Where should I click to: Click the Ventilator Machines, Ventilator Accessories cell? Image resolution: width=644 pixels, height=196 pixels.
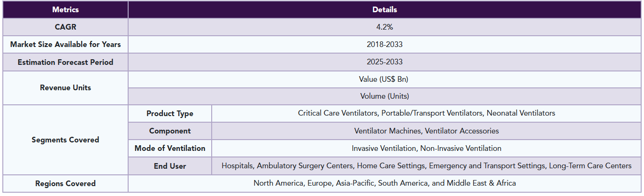(426, 131)
